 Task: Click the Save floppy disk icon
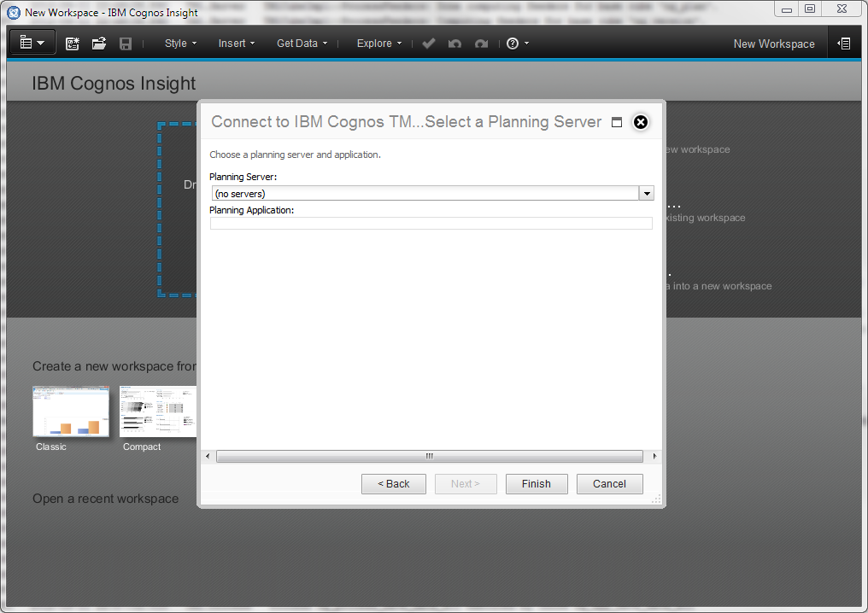[126, 44]
